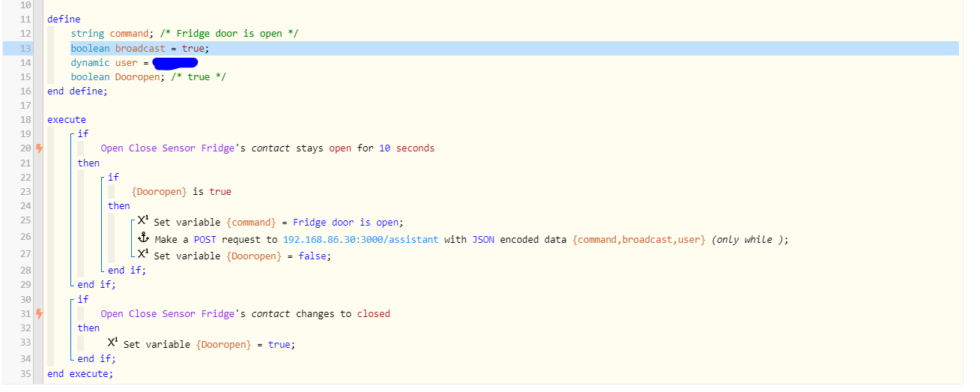The height and width of the screenshot is (392, 980).
Task: Click the nested 'if' on line 22
Action: point(113,178)
